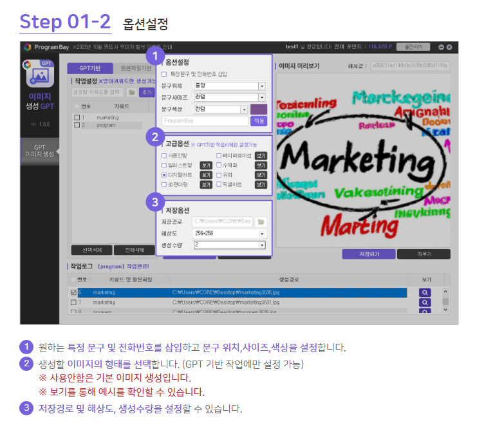The width and height of the screenshot is (504, 432).
Task: Open the 저장경로 folder browse icon
Action: pyautogui.click(x=261, y=221)
